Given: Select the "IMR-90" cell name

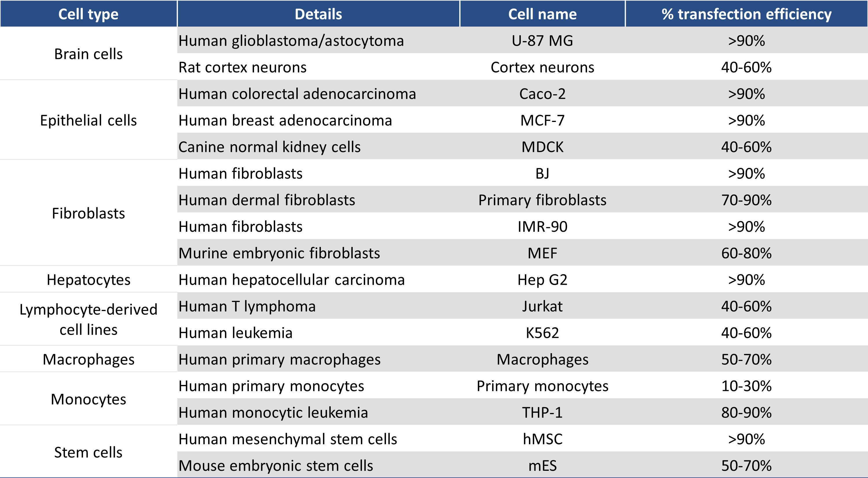Looking at the screenshot, I should (542, 227).
